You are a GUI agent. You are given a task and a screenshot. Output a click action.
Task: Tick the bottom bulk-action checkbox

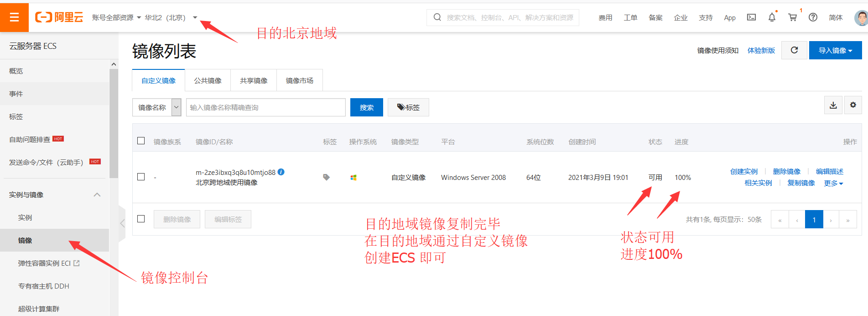[x=141, y=219]
